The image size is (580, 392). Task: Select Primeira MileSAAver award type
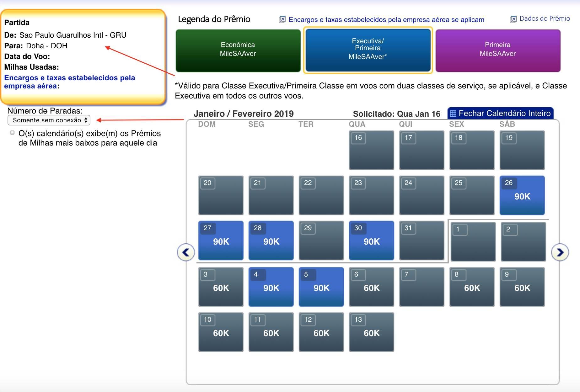pyautogui.click(x=498, y=50)
